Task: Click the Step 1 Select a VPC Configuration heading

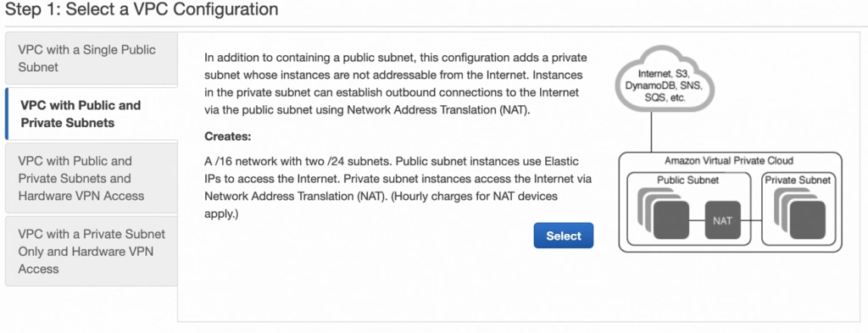Action: click(142, 9)
